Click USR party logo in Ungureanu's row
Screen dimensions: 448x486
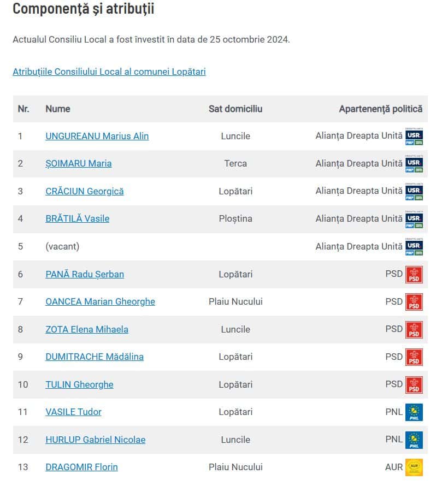(414, 136)
